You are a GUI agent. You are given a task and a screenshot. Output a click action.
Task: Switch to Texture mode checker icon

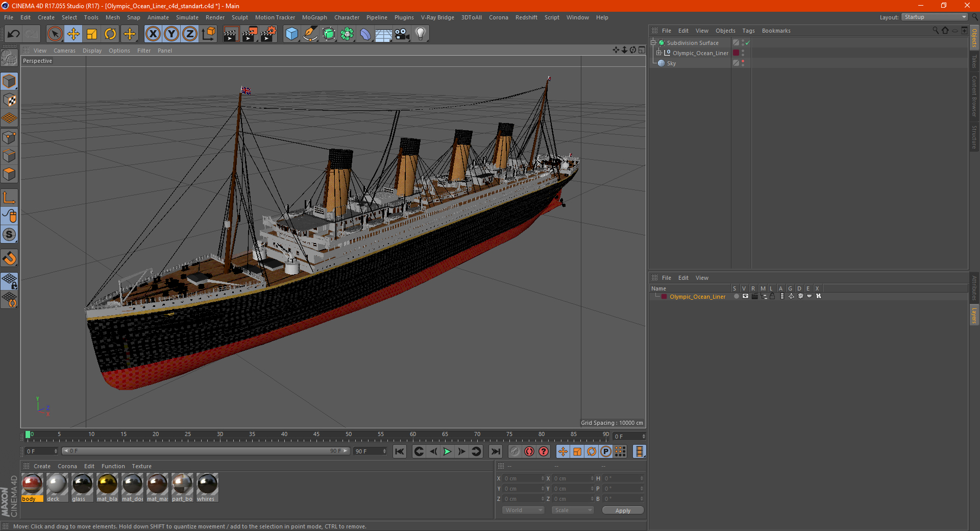tap(9, 100)
